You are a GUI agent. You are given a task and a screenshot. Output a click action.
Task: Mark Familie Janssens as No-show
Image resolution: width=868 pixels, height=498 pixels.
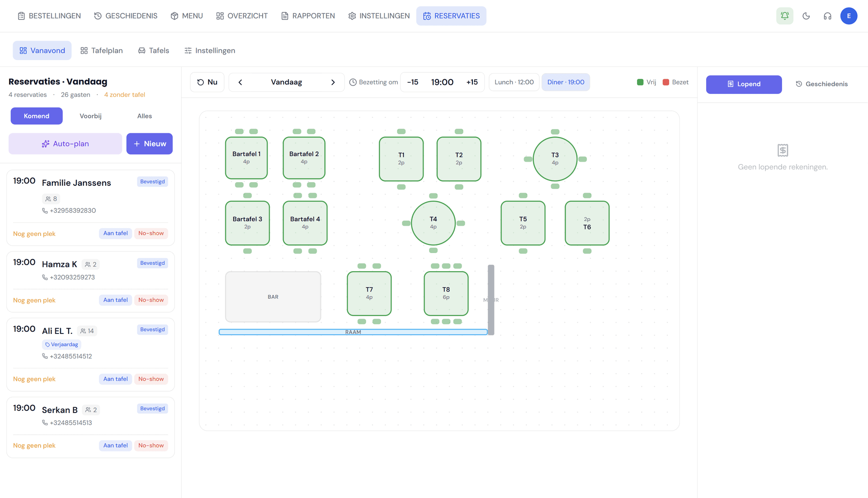pyautogui.click(x=151, y=234)
